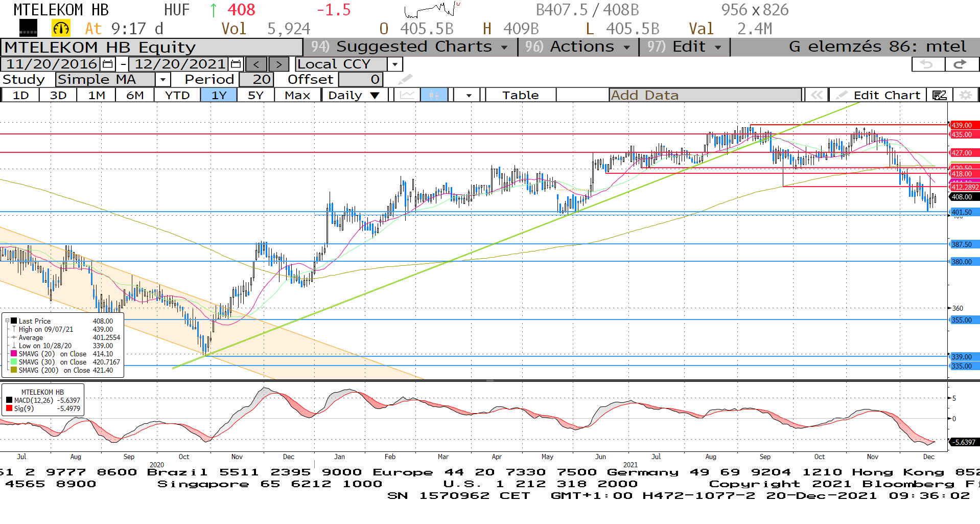Click the 'G elemzés 86: mtel' chart title
This screenshot has height=524, width=980.
877,47
